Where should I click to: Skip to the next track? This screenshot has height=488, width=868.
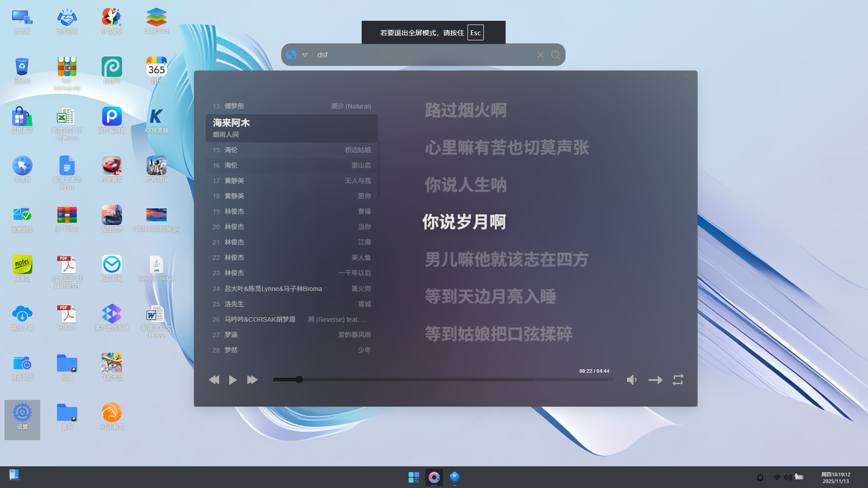click(x=252, y=380)
